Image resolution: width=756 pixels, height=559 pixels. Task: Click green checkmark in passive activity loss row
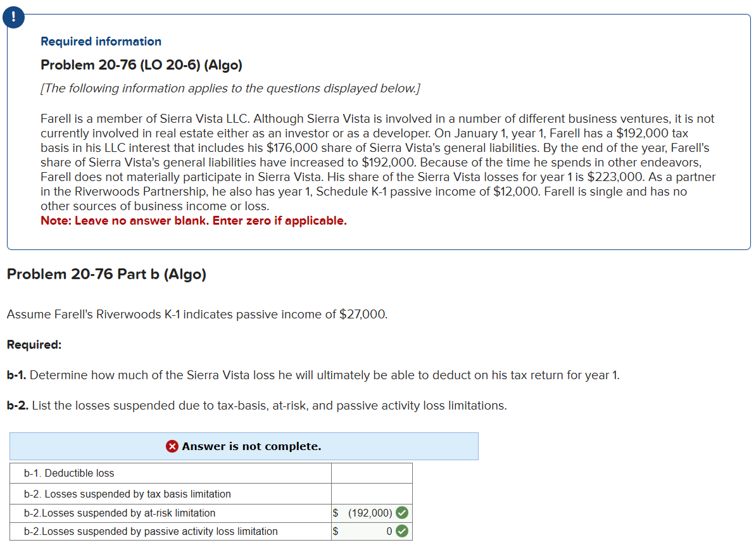(402, 531)
